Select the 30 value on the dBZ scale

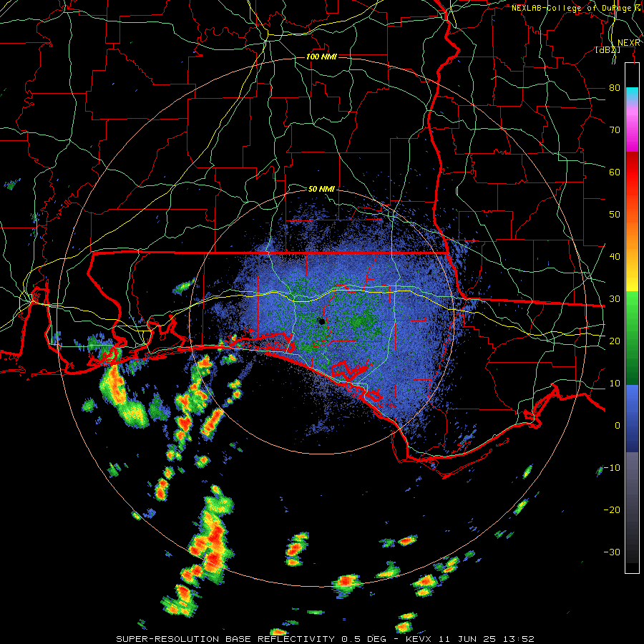click(615, 298)
